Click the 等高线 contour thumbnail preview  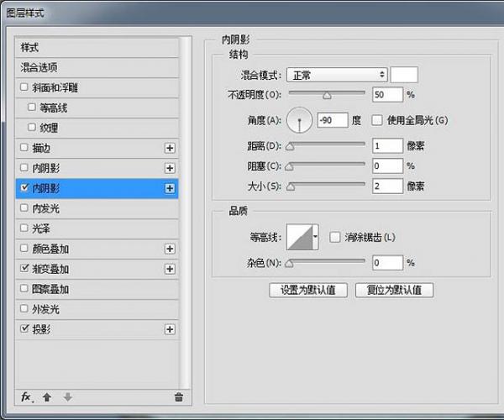pos(300,237)
